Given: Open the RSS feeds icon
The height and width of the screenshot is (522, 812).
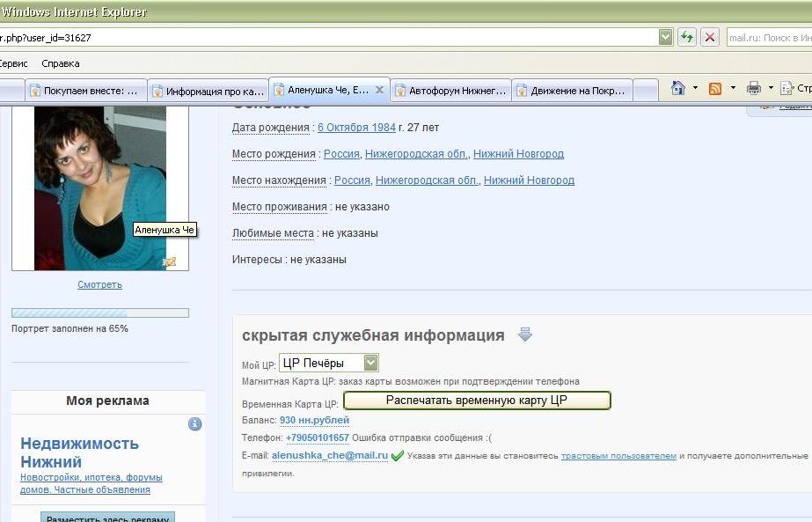Looking at the screenshot, I should [x=715, y=89].
